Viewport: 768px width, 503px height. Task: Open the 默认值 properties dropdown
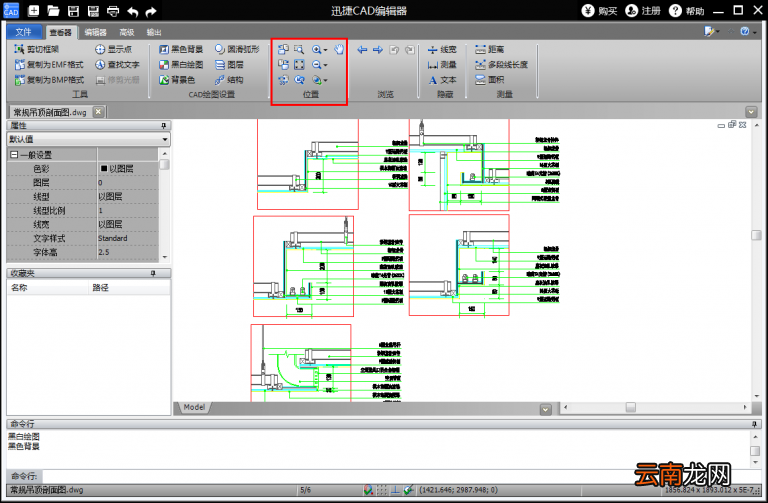click(165, 140)
